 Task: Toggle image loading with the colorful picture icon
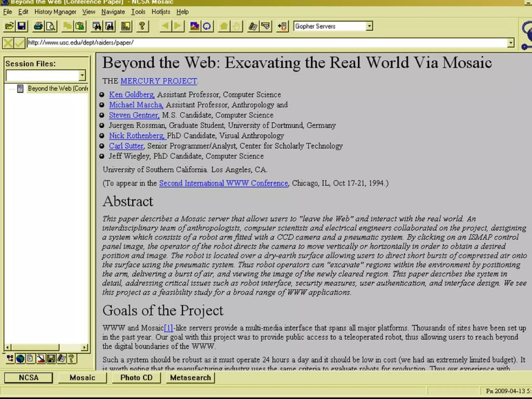(x=195, y=26)
